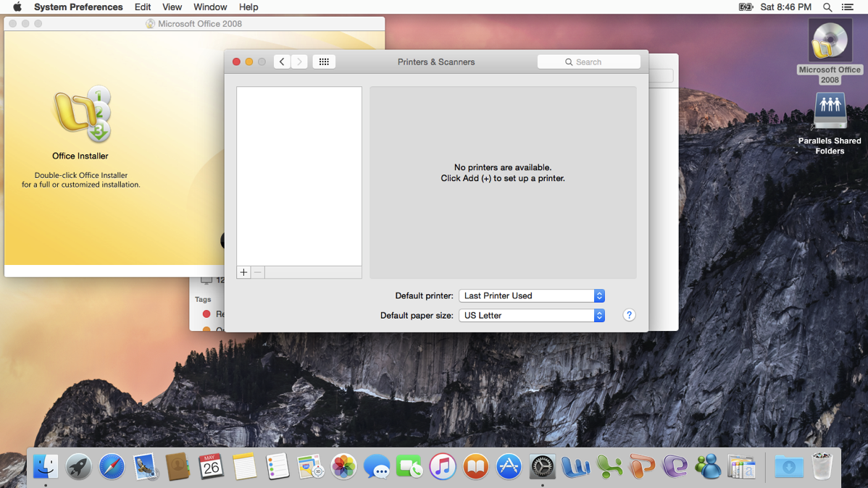Open the Default printer dropdown
Image resolution: width=868 pixels, height=488 pixels.
click(531, 295)
